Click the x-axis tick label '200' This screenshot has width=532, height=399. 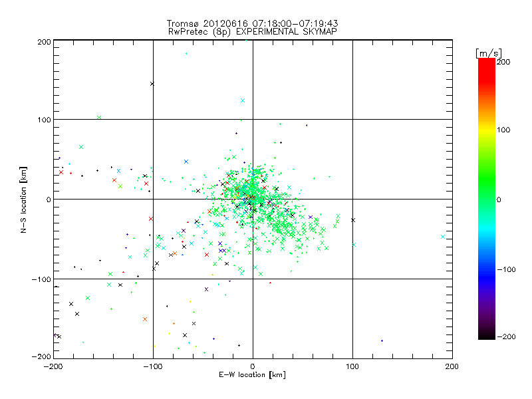click(452, 366)
